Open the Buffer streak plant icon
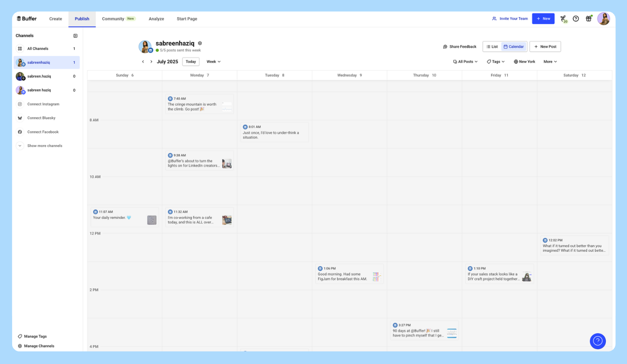The width and height of the screenshot is (627, 364). (x=563, y=18)
